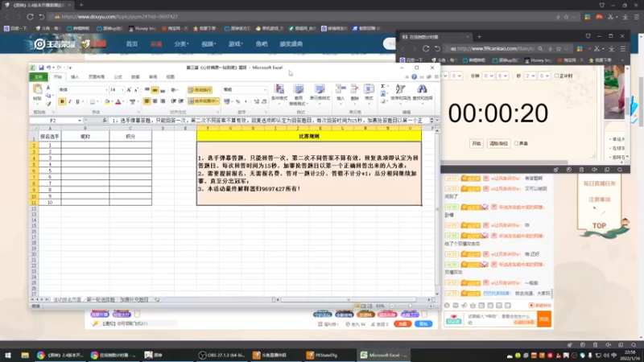Click the percent style icon
The image size is (644, 362).
coord(237,101)
